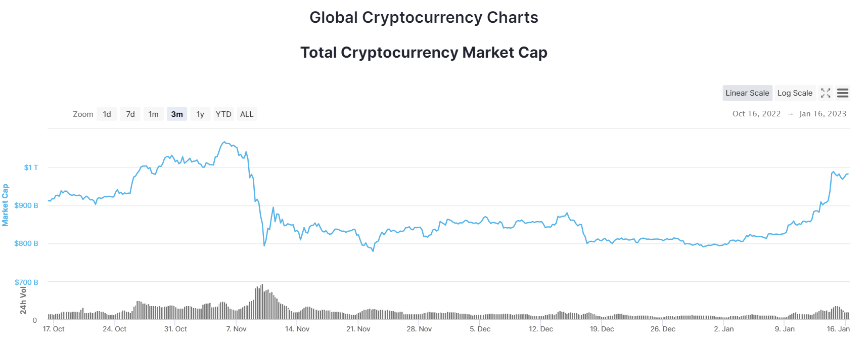Switch chart to Log Scale
Screen dimensions: 868x340
(x=795, y=93)
